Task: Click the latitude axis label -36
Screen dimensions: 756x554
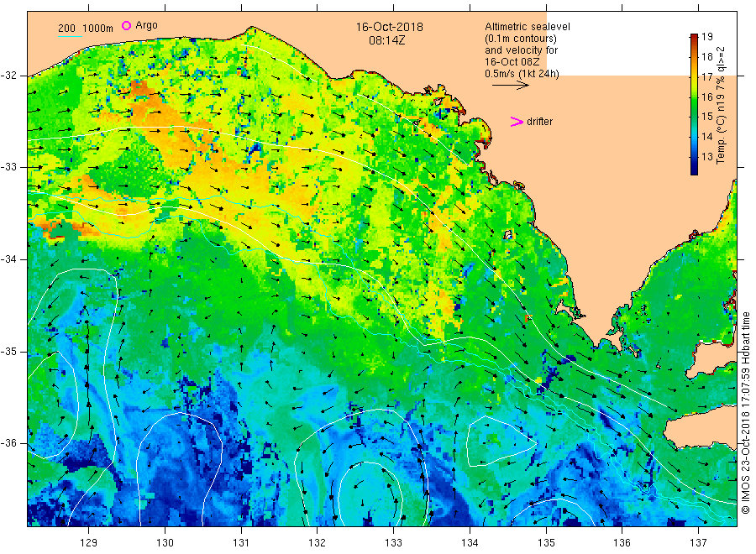Action: tap(8, 443)
